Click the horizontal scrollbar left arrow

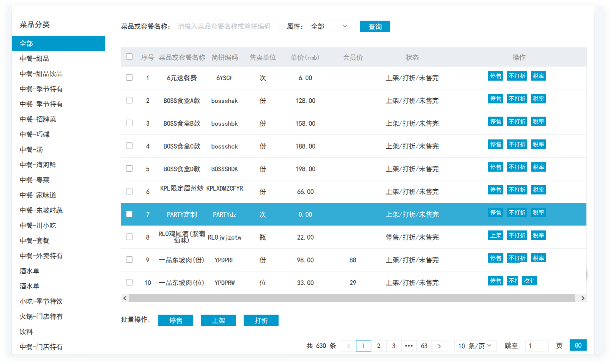click(125, 298)
